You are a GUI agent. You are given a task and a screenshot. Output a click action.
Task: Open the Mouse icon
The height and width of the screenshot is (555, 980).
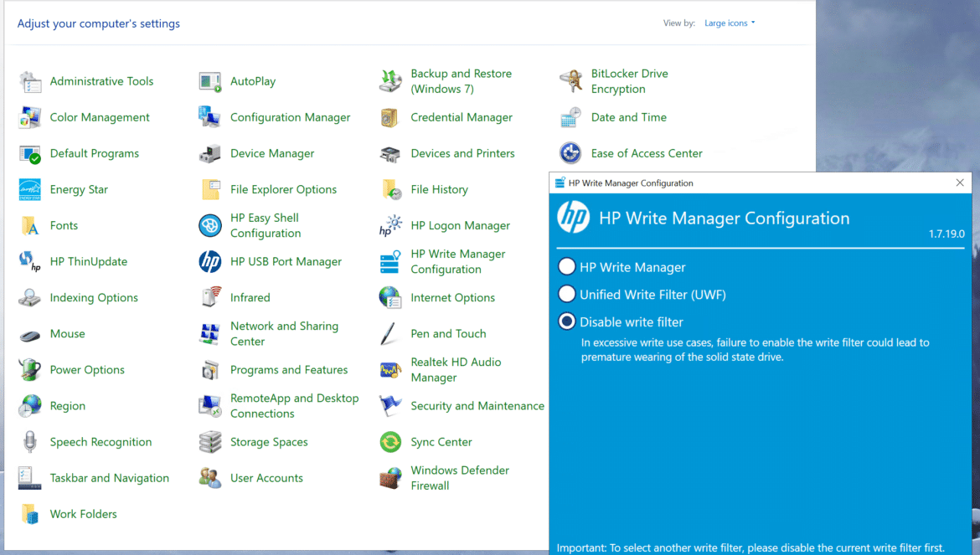point(30,334)
